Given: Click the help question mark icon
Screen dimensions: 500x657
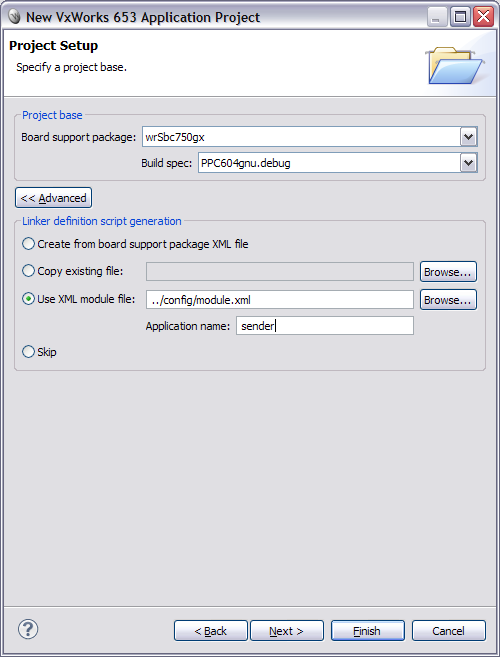Looking at the screenshot, I should coord(28,629).
